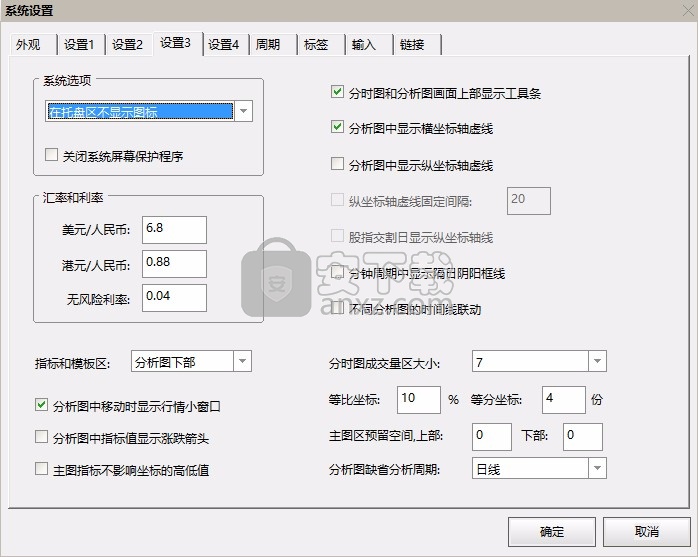Confirm settings with 确定 button
This screenshot has height=557, width=698.
coord(552,532)
